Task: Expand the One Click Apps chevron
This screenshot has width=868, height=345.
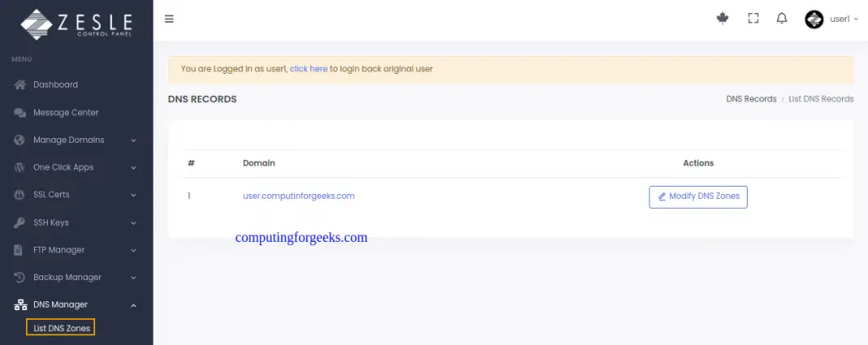Action: coord(133,168)
